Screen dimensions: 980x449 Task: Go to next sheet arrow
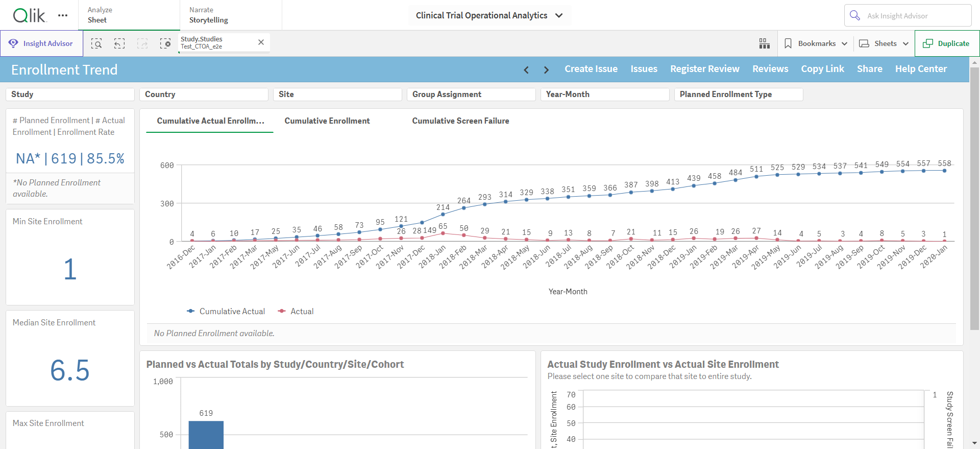point(546,69)
